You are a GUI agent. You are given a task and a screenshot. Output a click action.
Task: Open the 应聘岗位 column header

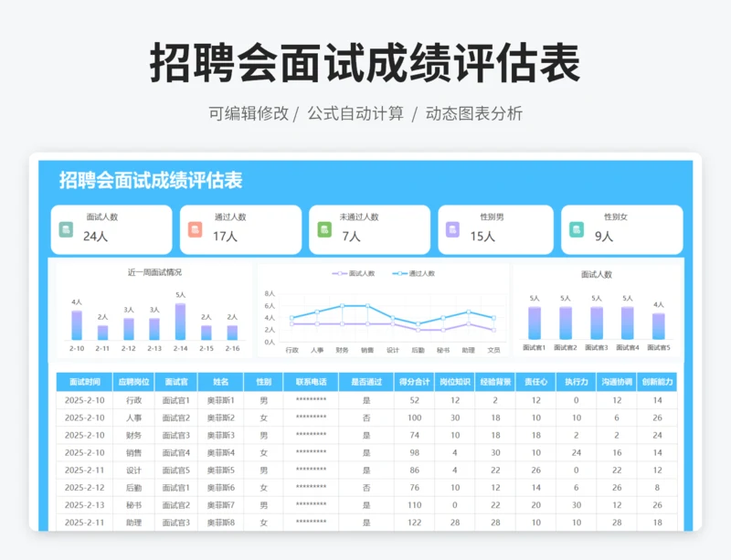tap(134, 383)
